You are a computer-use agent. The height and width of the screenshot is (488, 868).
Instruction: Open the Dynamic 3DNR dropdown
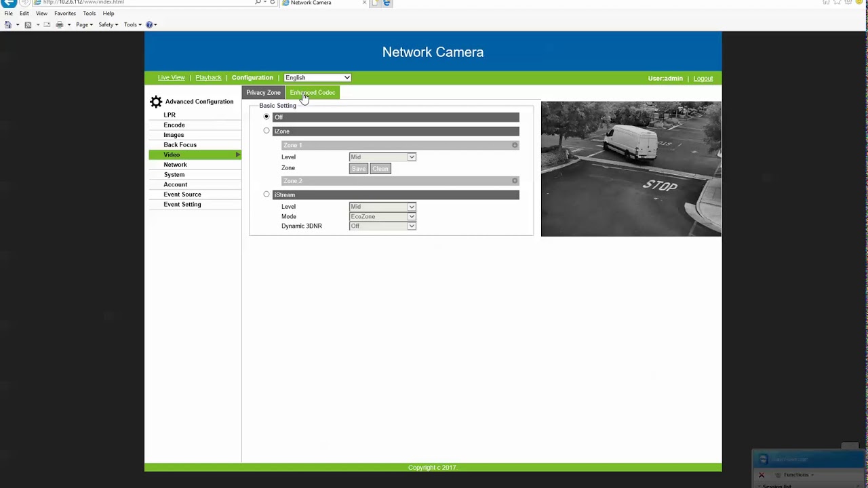click(x=382, y=226)
